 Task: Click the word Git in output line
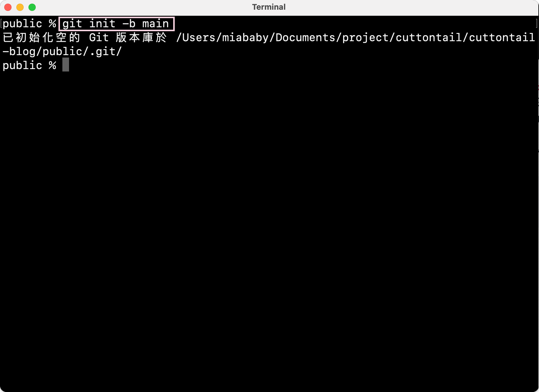[99, 38]
